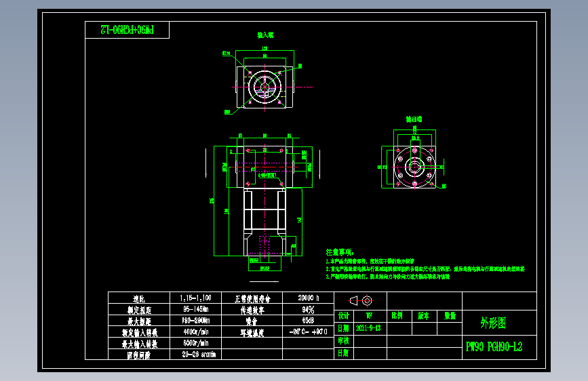Viewport: 588px width, 381px height.
Task: Select the '95-145Nm' value cell
Action: pyautogui.click(x=196, y=309)
